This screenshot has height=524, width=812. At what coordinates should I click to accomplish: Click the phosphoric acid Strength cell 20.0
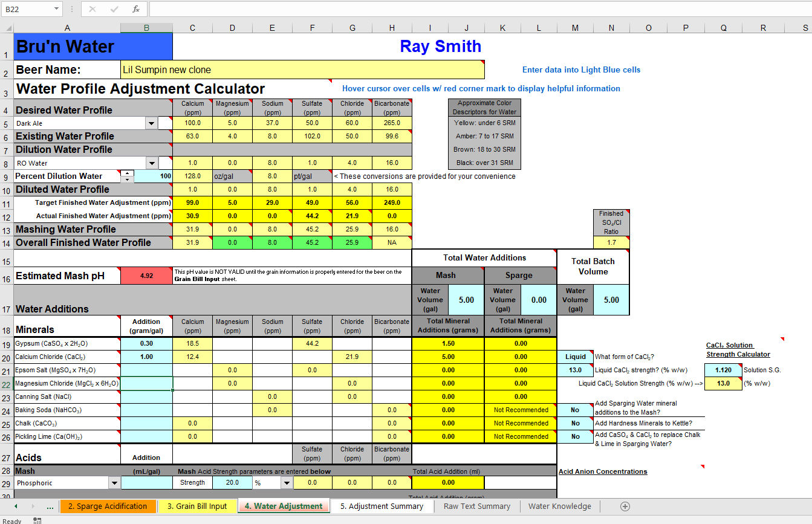(232, 483)
